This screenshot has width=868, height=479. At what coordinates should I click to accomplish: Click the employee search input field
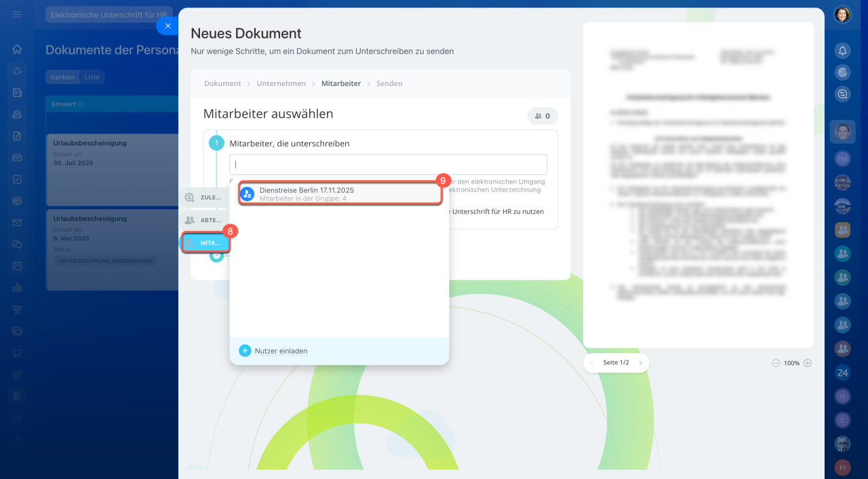click(388, 165)
